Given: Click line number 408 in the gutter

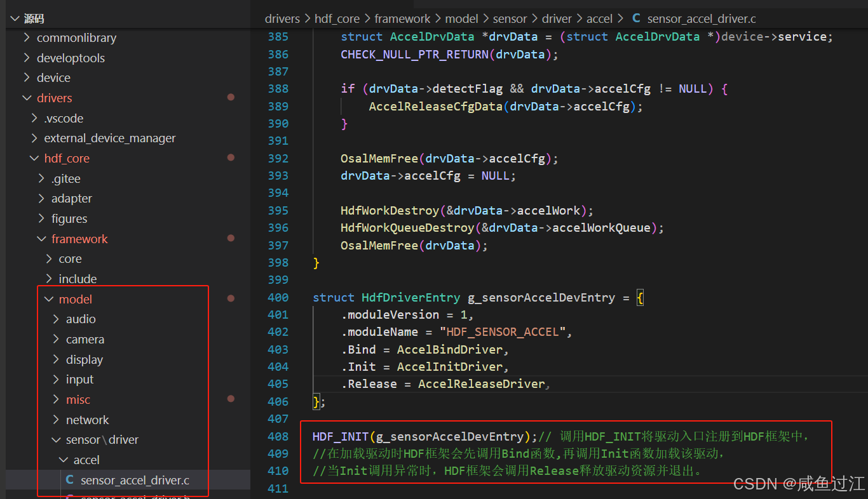Looking at the screenshot, I should coord(278,436).
